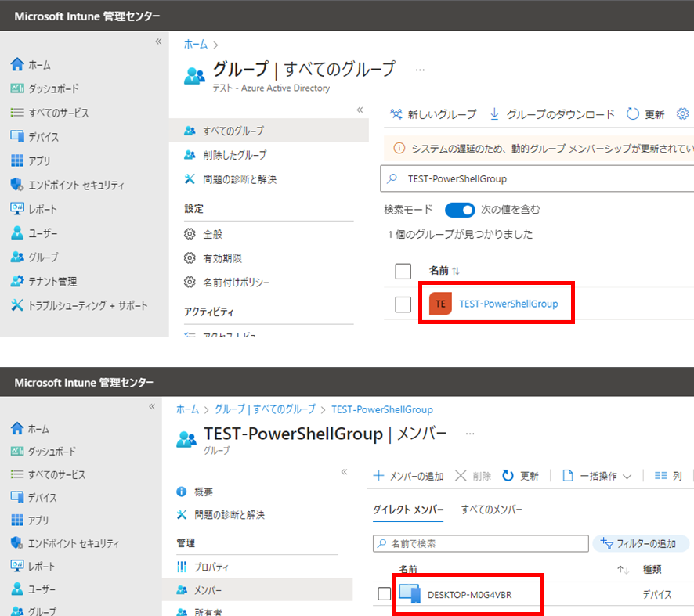Open 全般 settings in the groups menu
The width and height of the screenshot is (694, 616).
tap(203, 234)
